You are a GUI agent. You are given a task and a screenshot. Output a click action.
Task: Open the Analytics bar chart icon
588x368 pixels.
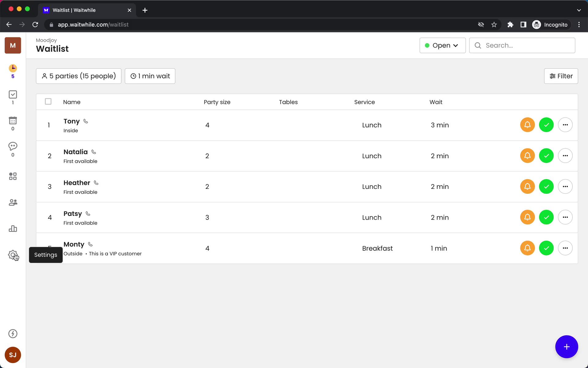point(13,229)
